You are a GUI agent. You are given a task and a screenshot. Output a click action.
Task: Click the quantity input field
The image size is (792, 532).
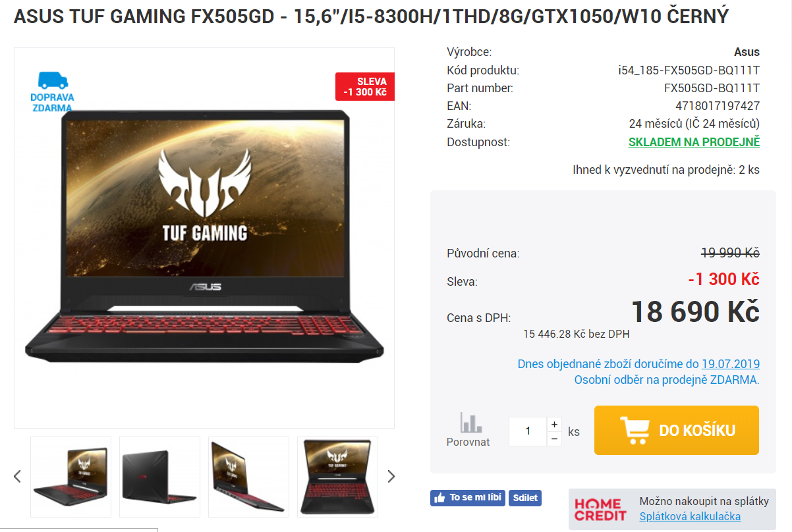528,431
